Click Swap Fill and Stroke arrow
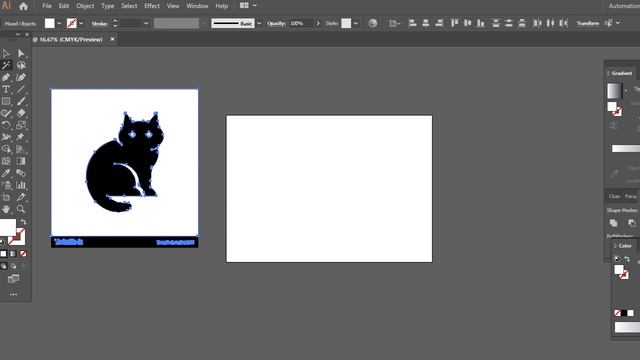640x360 pixels. pyautogui.click(x=23, y=222)
